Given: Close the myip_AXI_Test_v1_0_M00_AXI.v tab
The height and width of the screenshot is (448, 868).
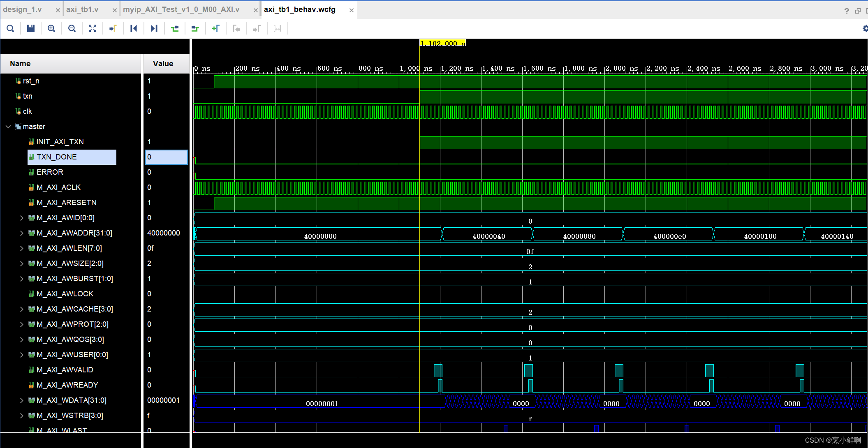Looking at the screenshot, I should pyautogui.click(x=256, y=10).
